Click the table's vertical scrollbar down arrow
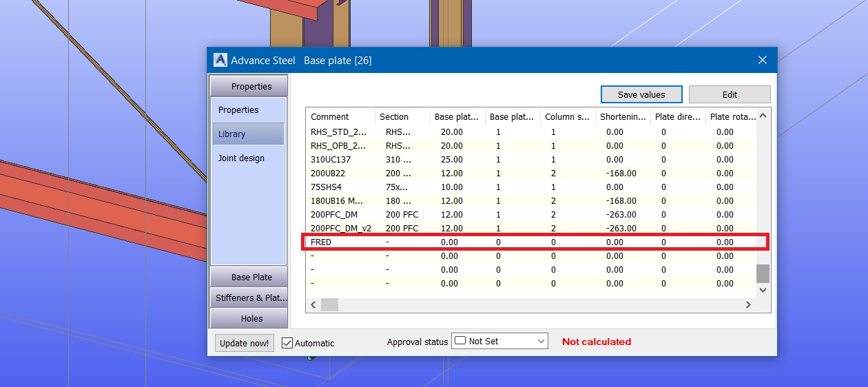The width and height of the screenshot is (868, 387). pyautogui.click(x=763, y=291)
